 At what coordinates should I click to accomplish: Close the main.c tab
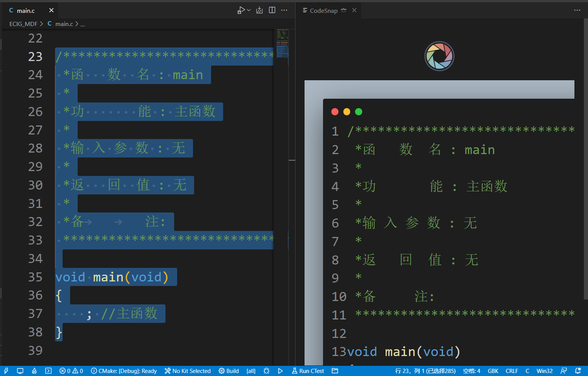[x=51, y=10]
